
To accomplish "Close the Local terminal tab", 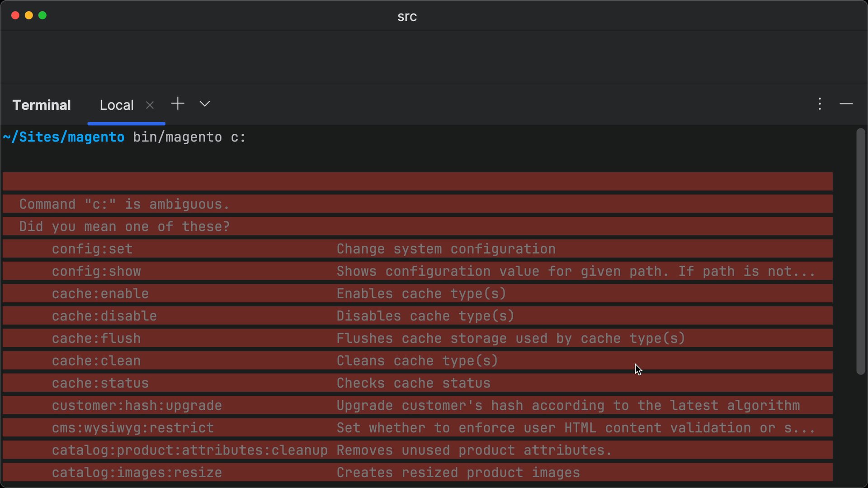I will 150,105.
